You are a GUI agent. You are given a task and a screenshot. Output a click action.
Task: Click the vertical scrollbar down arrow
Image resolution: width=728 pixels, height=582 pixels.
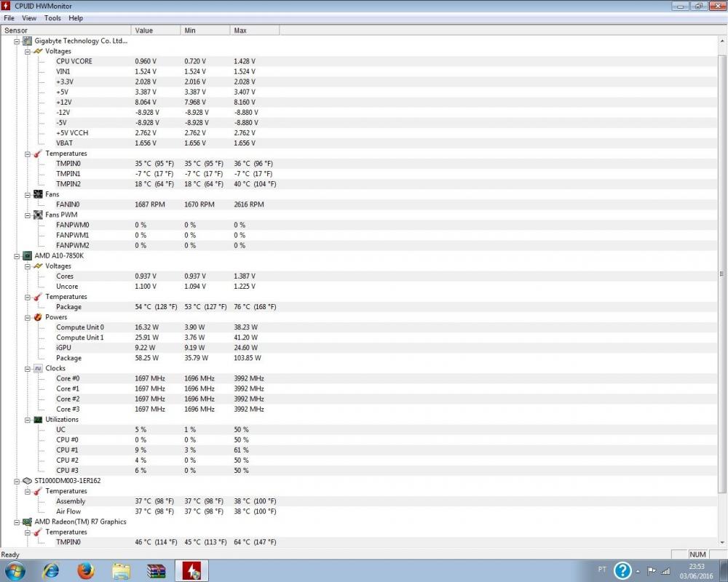pyautogui.click(x=721, y=543)
